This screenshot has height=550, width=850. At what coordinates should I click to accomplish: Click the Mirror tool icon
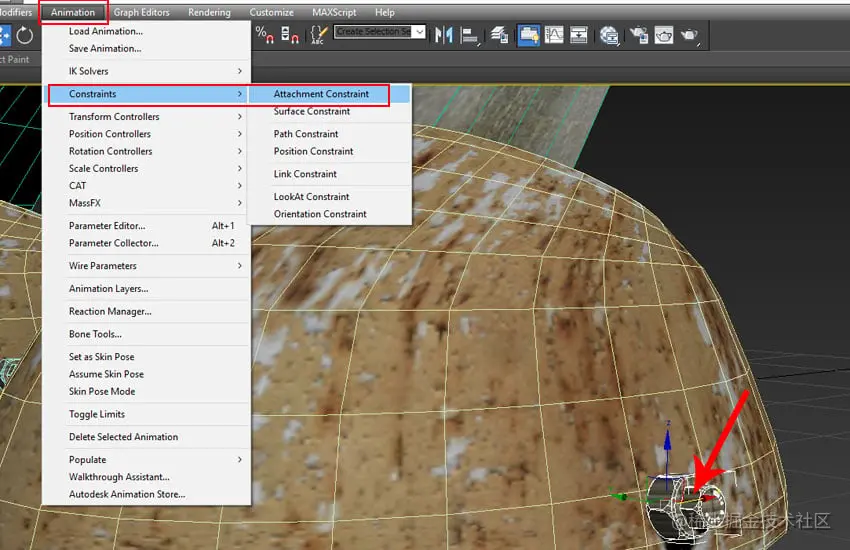pos(443,35)
